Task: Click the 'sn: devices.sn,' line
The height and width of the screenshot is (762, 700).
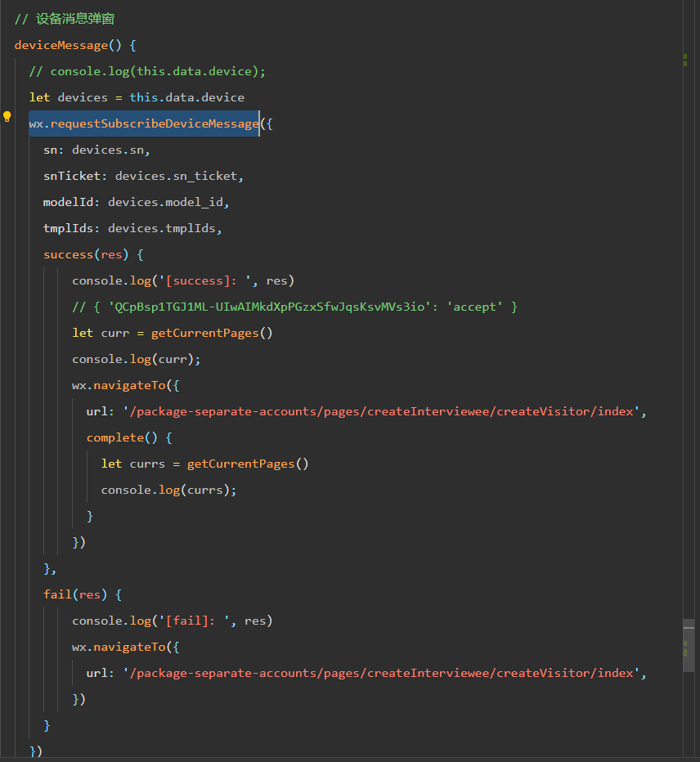Action: 96,150
